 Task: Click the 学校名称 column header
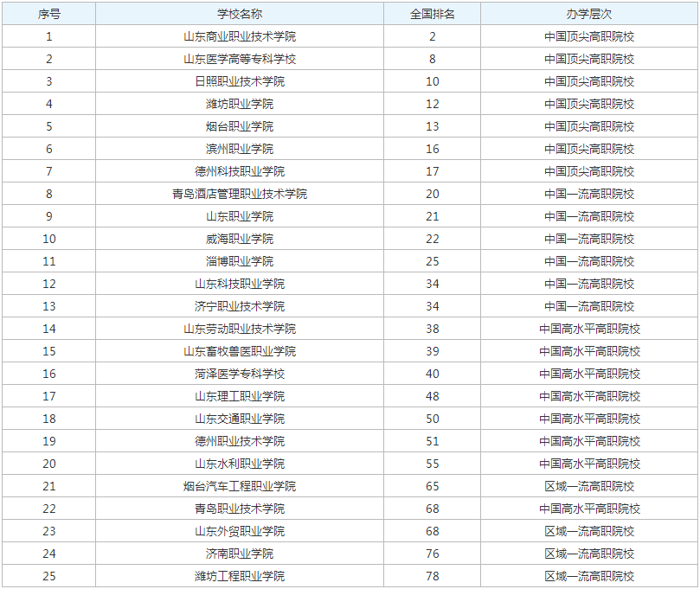tap(240, 14)
